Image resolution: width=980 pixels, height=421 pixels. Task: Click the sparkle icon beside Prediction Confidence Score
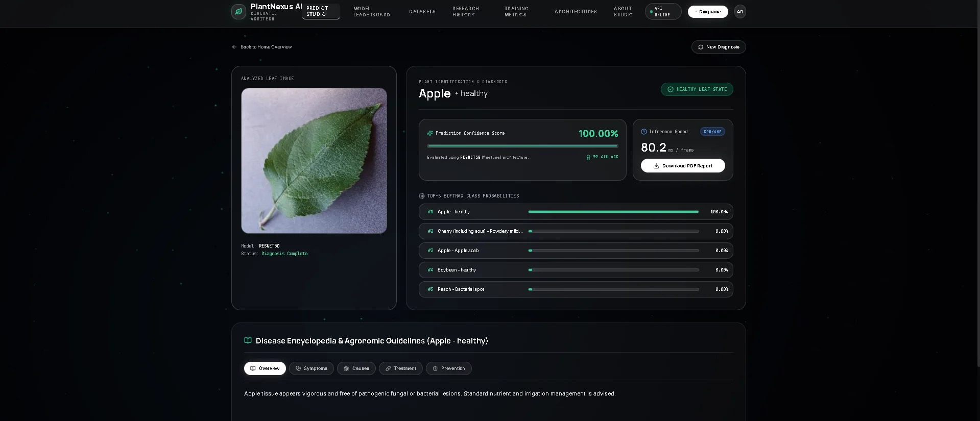(x=430, y=133)
